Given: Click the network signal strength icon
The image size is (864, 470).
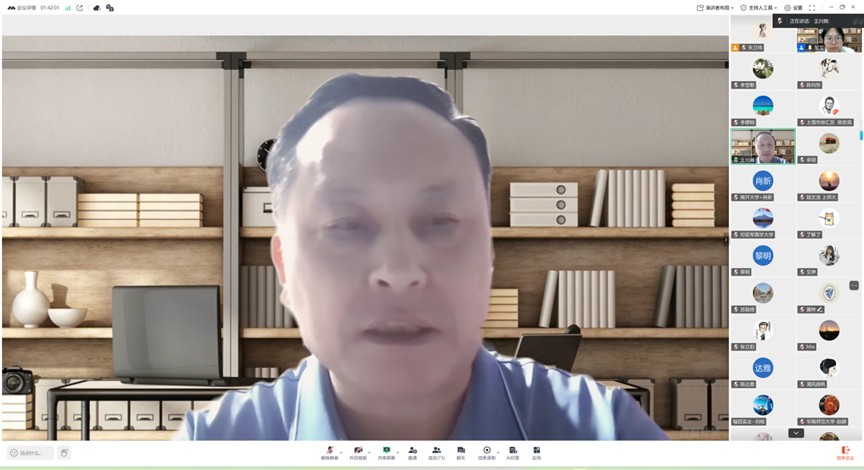Looking at the screenshot, I should coord(68,7).
